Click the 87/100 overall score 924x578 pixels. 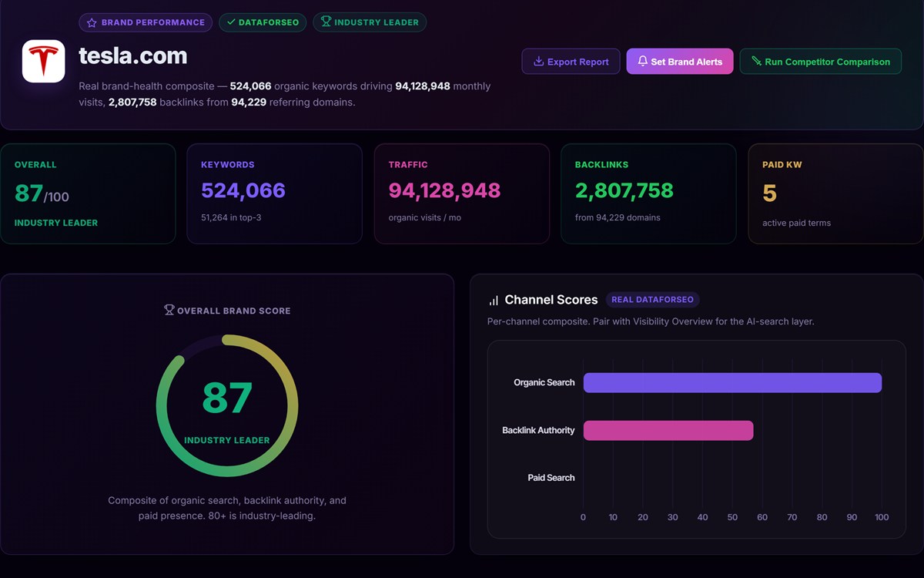pos(42,193)
